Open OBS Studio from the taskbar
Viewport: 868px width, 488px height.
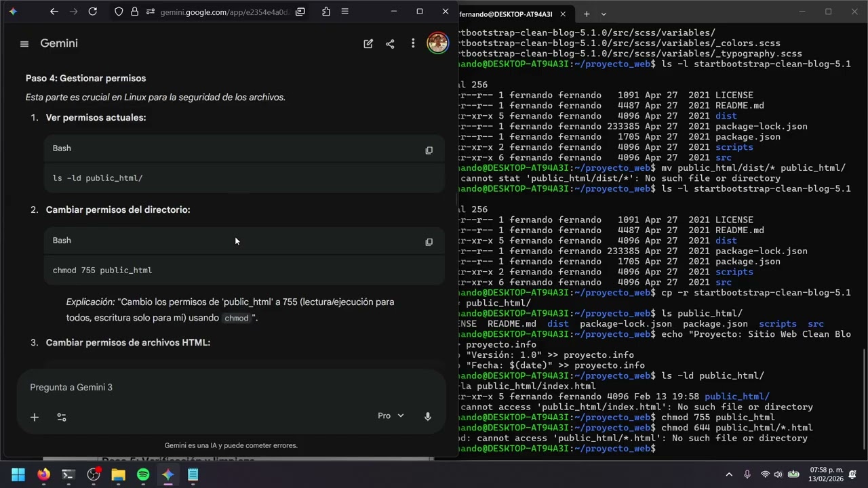(94, 474)
